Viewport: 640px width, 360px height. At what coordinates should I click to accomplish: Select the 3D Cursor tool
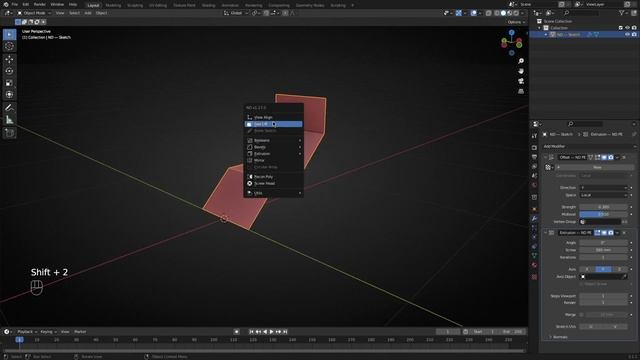[9, 46]
